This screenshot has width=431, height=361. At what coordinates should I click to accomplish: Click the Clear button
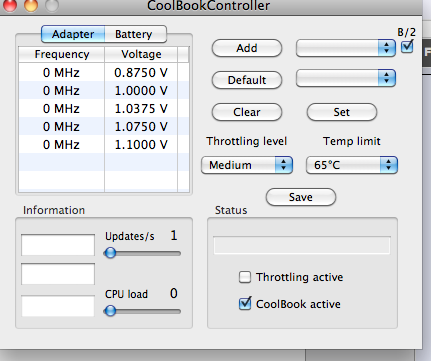point(247,112)
